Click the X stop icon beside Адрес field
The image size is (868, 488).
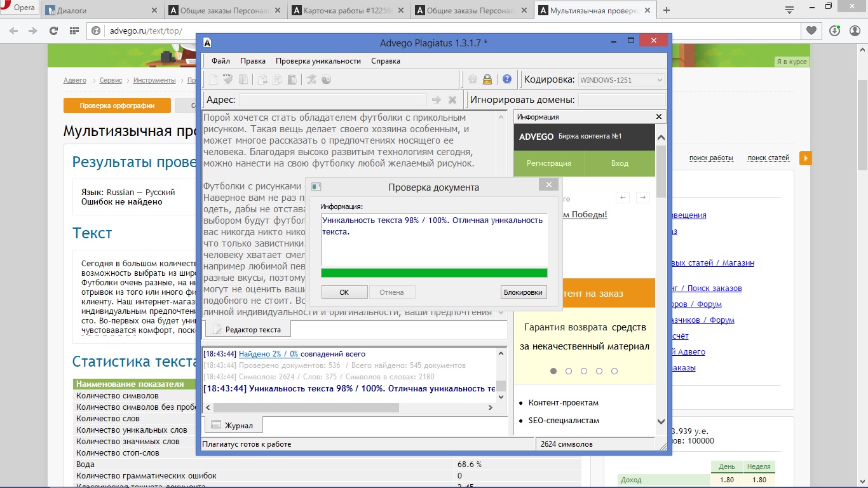[452, 100]
